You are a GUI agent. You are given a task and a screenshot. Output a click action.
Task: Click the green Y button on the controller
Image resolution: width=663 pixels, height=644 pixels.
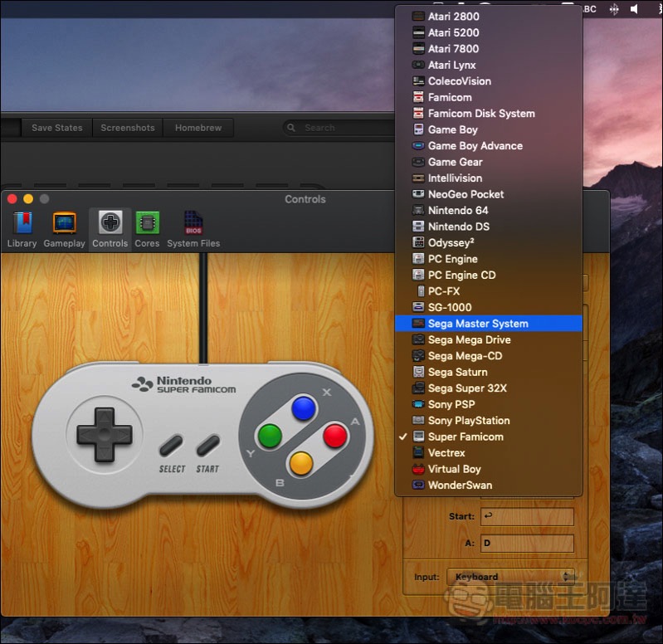pos(270,436)
